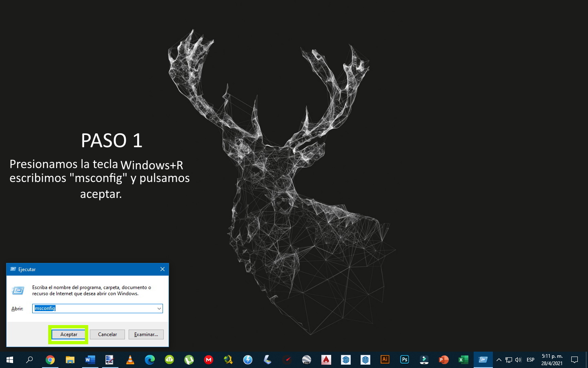The height and width of the screenshot is (368, 588).
Task: Expand the Abrir combo box dropdown arrow
Action: [159, 308]
